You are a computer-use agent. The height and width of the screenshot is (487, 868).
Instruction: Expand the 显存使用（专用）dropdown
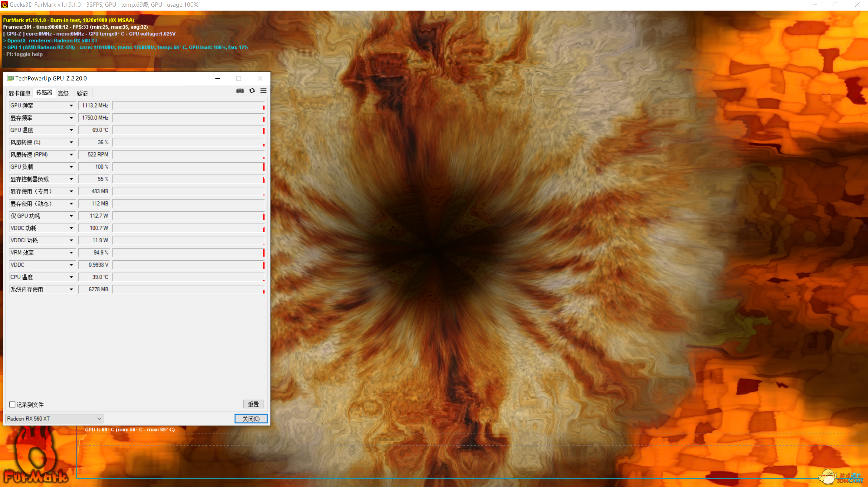pos(71,191)
